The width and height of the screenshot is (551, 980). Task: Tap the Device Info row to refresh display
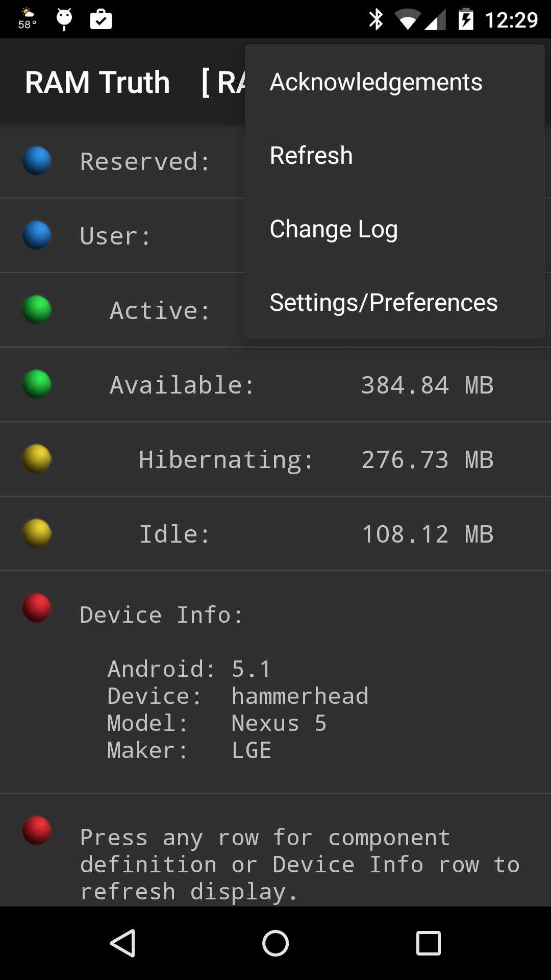[x=275, y=682]
